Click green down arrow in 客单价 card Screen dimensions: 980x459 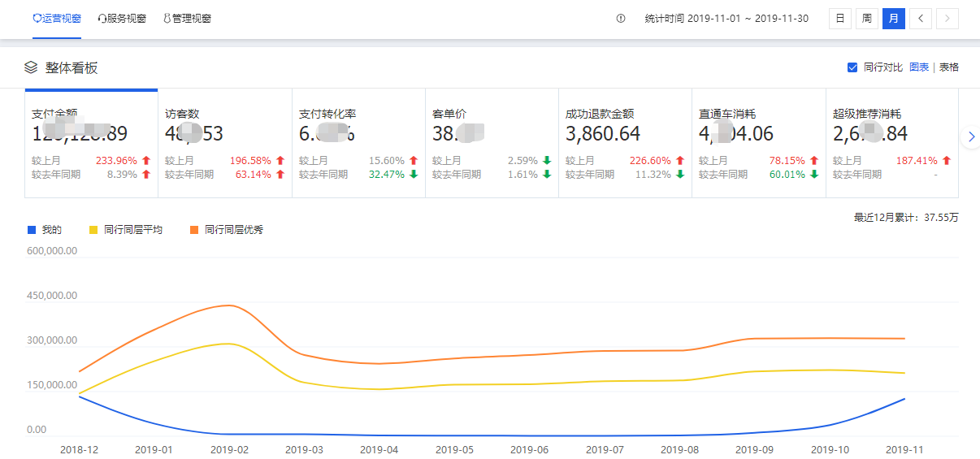point(547,161)
